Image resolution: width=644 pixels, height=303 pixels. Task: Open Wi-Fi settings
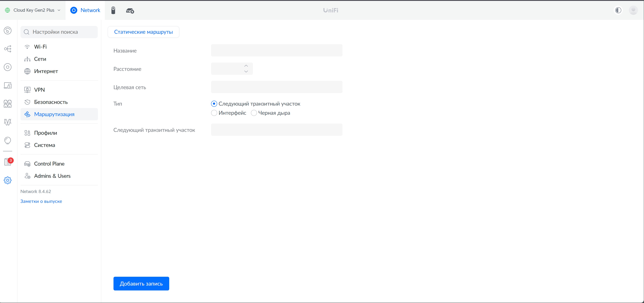[59, 47]
